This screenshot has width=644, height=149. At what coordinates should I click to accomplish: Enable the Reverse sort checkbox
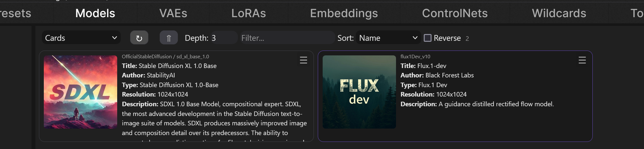coord(428,38)
